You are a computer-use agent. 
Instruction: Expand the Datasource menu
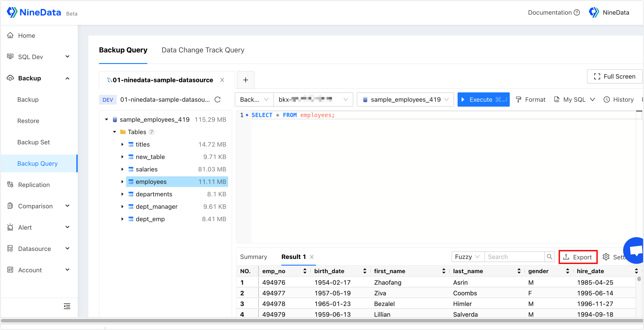(x=67, y=248)
